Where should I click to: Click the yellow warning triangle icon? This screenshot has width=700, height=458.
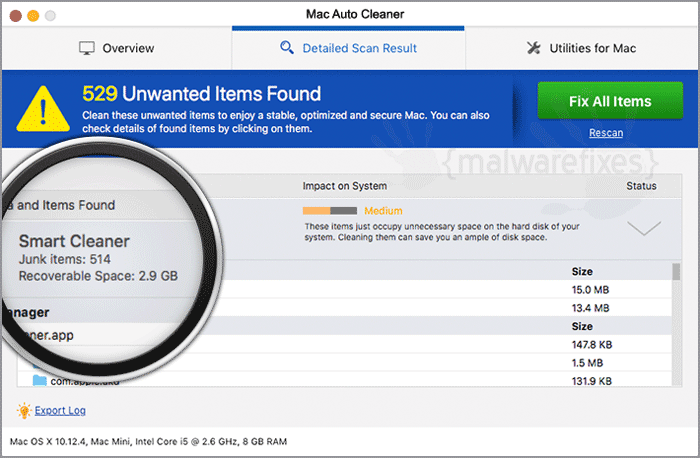[43, 109]
